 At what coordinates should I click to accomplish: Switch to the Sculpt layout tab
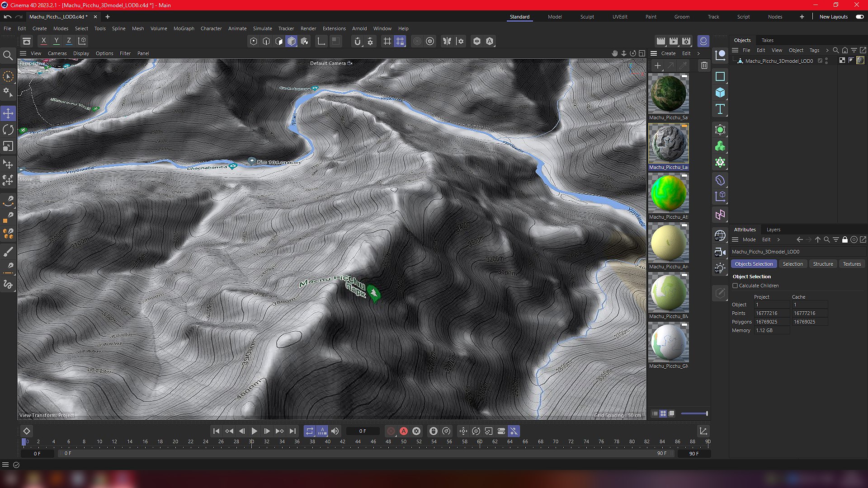tap(587, 17)
